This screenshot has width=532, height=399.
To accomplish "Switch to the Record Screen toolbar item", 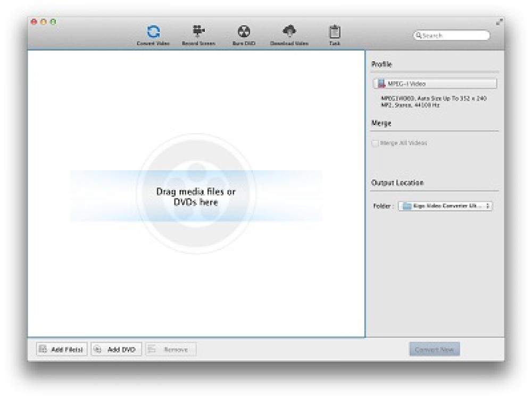I will (198, 32).
